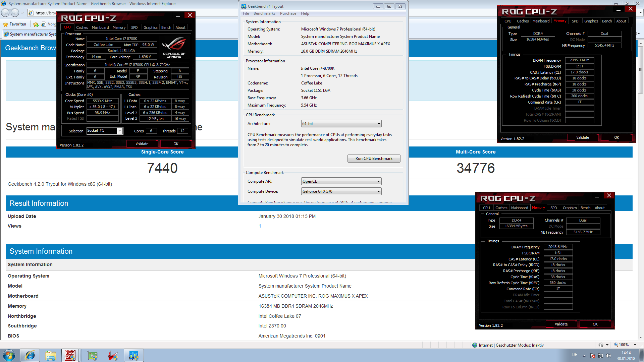Open Windows Start menu orb
Viewport: 644px width, 362px height.
[9, 355]
